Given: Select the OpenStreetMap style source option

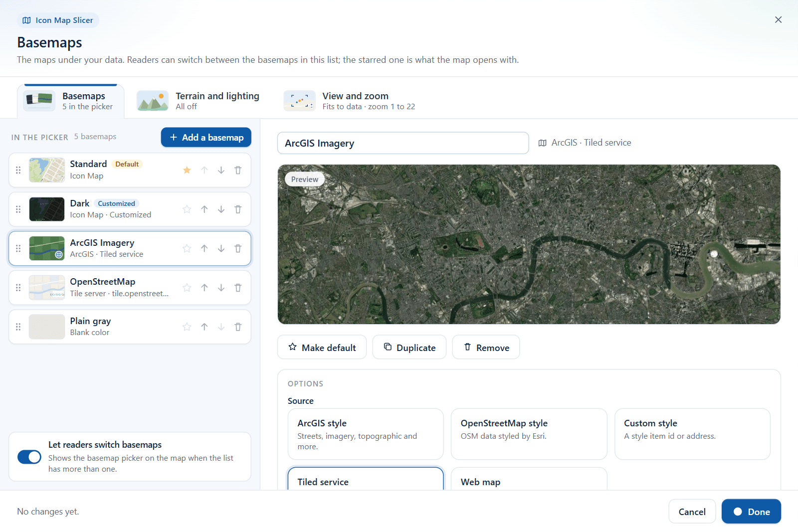Looking at the screenshot, I should 529,434.
